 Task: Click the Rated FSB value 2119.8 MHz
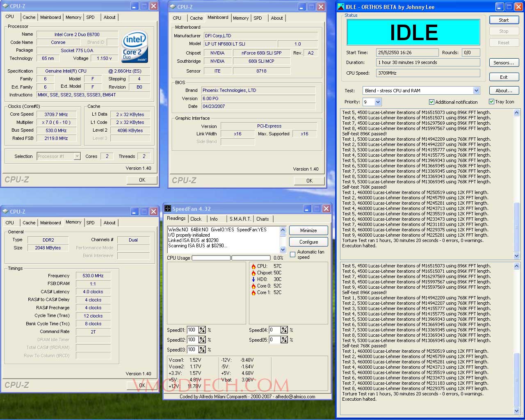[x=56, y=139]
